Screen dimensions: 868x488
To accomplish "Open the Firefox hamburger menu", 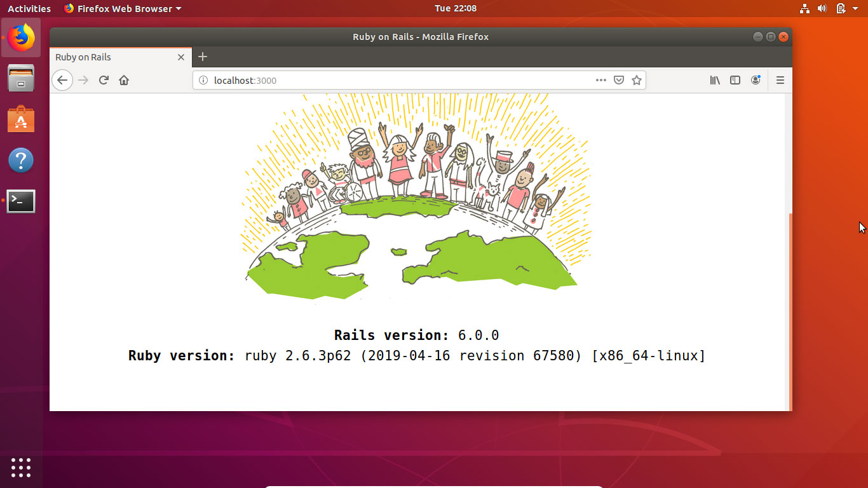I will 780,80.
